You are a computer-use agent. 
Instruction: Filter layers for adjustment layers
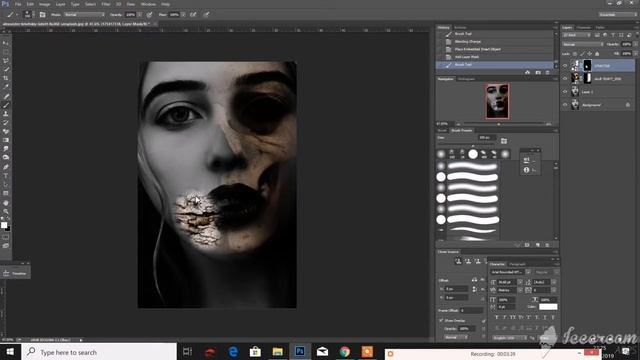605,36
